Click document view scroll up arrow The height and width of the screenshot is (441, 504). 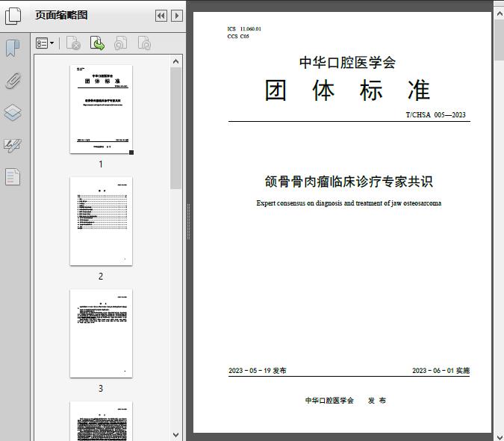[x=500, y=14]
